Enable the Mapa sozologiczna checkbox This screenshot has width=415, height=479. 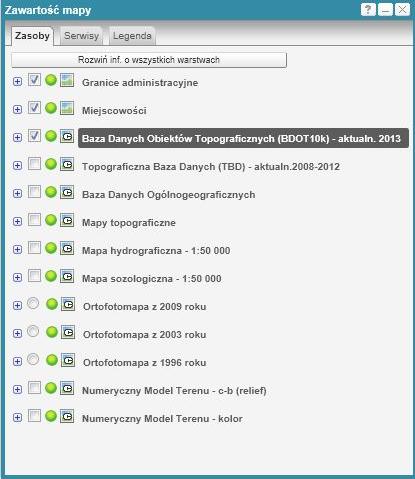[x=34, y=276]
